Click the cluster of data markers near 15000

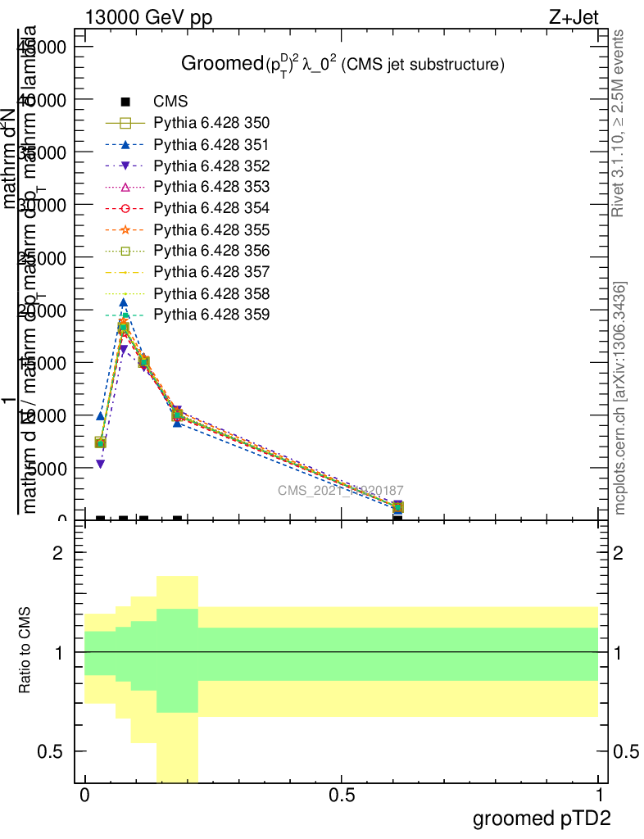click(x=143, y=363)
